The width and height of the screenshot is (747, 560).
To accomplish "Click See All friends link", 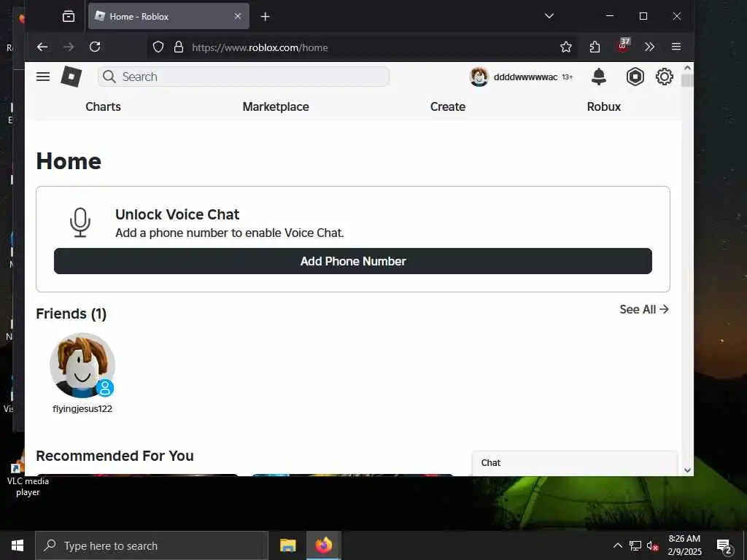I will tap(644, 309).
